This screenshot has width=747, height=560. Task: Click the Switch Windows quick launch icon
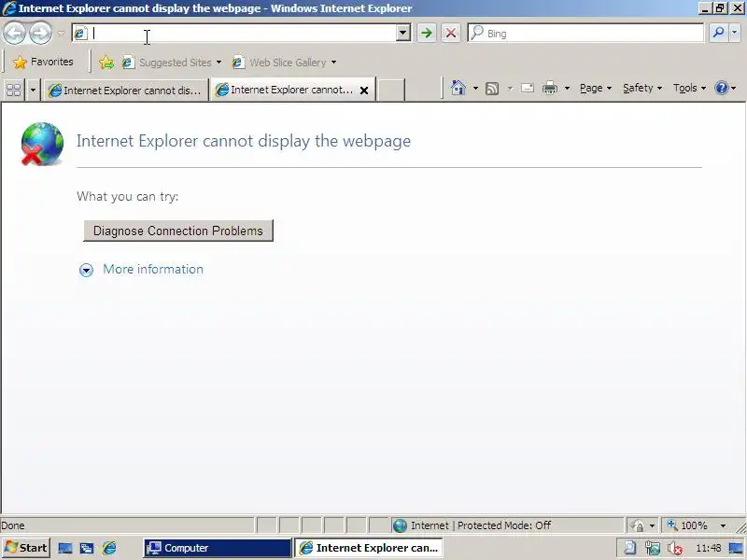pos(87,548)
